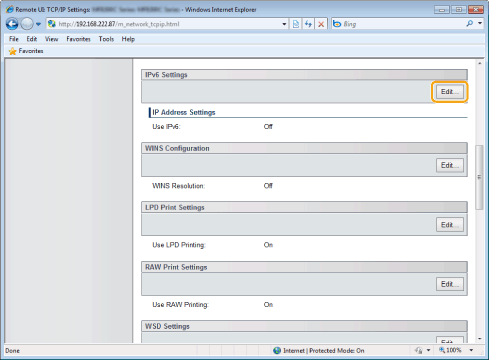Click the search magnifier icon
Image resolution: width=489 pixels, height=360 pixels.
(470, 23)
